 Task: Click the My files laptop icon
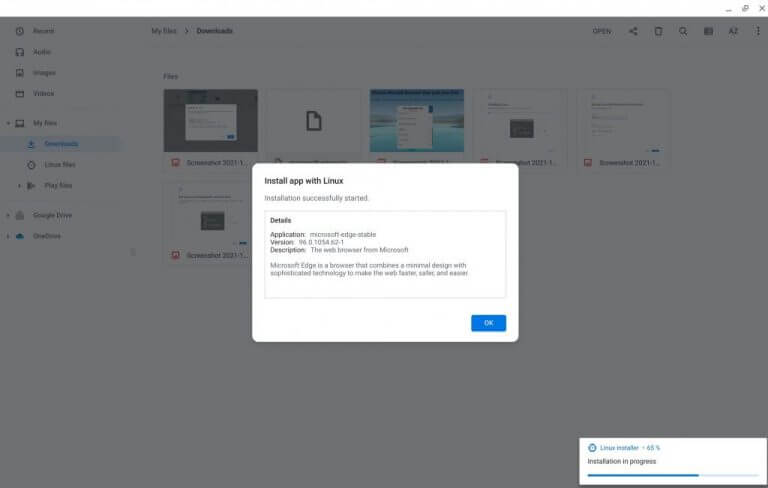[x=20, y=123]
